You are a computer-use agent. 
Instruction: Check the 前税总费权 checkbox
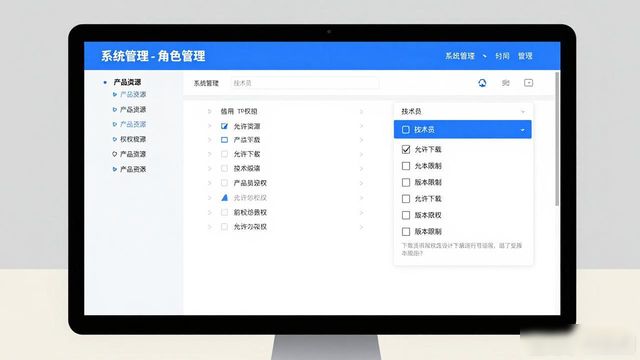(224, 212)
